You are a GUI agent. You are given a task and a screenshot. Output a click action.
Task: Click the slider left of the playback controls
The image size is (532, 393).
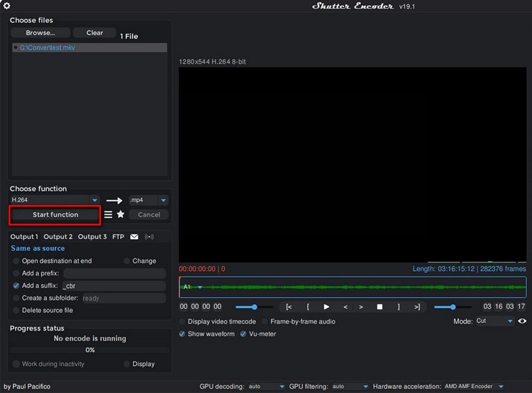tap(254, 306)
